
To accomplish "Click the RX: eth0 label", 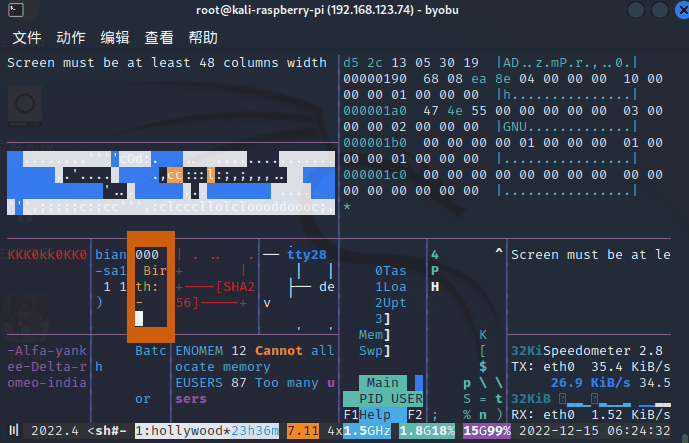I will point(543,414).
